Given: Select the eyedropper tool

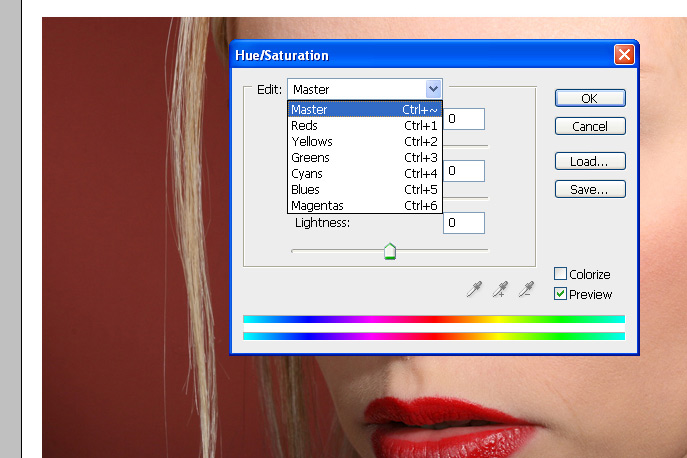Looking at the screenshot, I should pos(475,289).
